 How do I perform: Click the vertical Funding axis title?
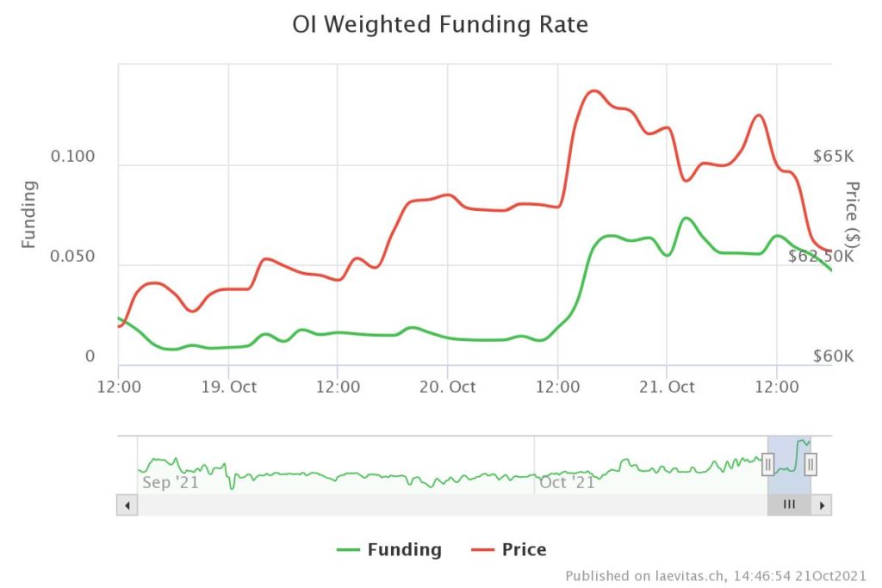point(29,214)
